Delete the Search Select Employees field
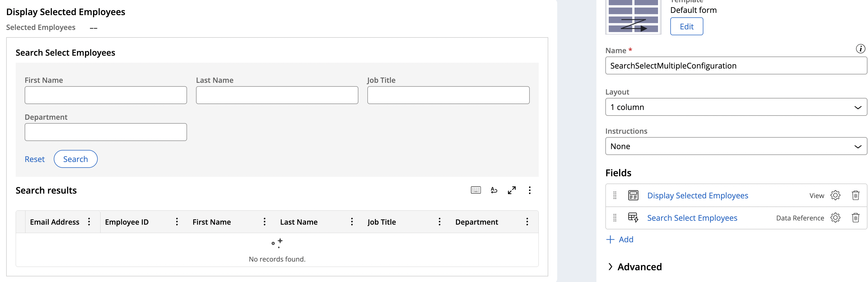Screen dimensions: 868x282 click(855, 218)
